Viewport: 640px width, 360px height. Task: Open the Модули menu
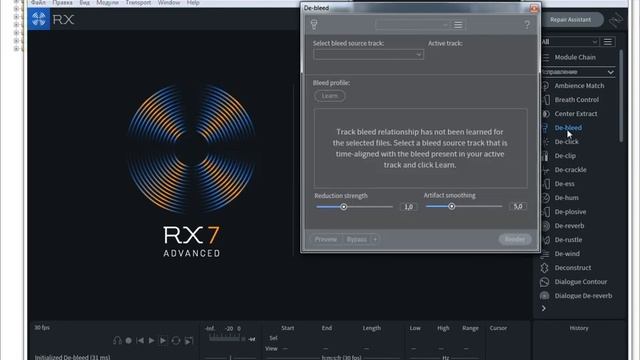(x=107, y=2)
